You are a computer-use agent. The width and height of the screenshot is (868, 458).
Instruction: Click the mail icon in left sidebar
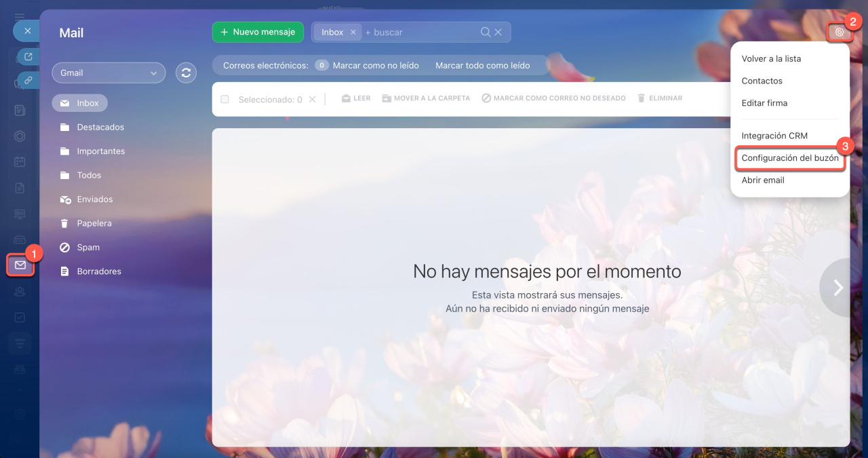tap(20, 265)
